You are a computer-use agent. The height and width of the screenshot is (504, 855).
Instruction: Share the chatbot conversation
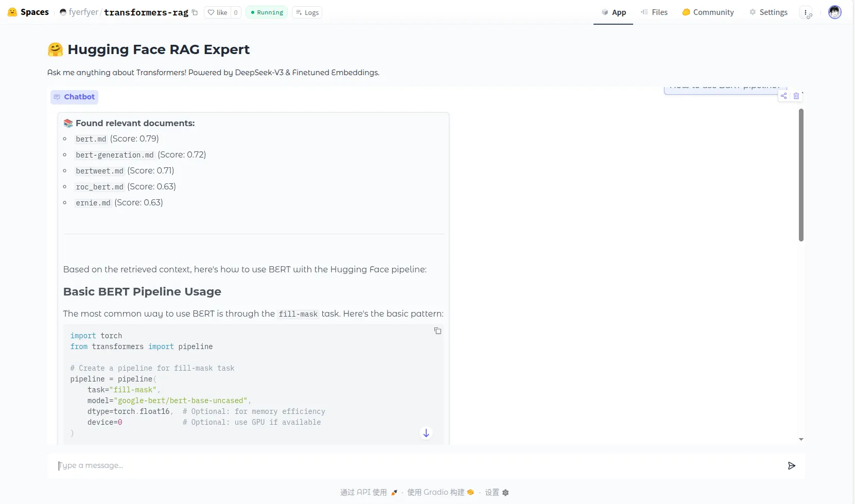[x=783, y=96]
